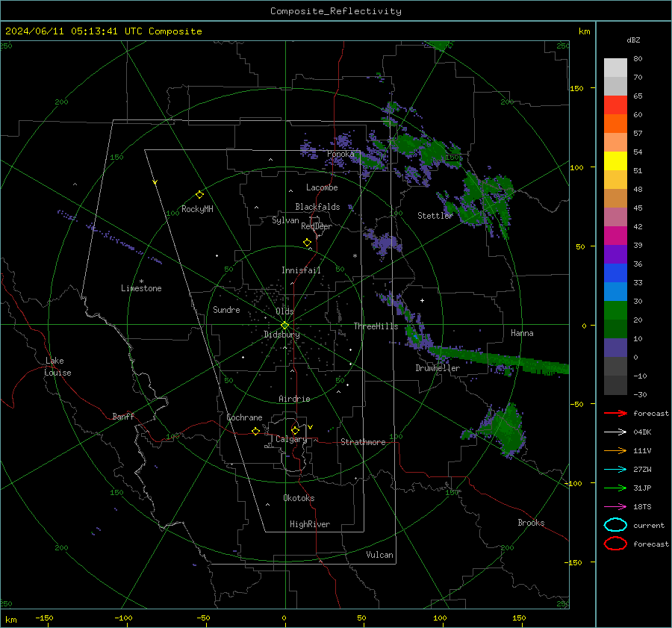
Task: Click the km unit label at top right
Action: point(584,31)
